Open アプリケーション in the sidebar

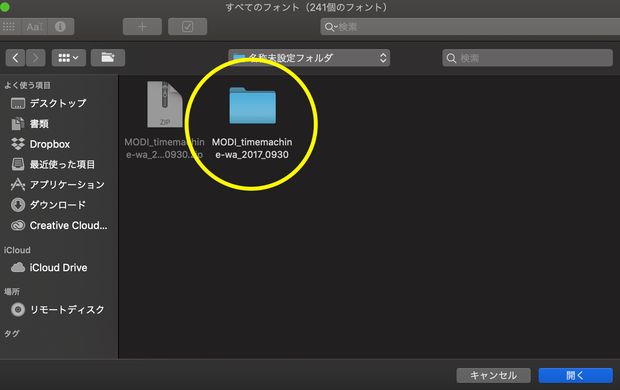pos(58,185)
